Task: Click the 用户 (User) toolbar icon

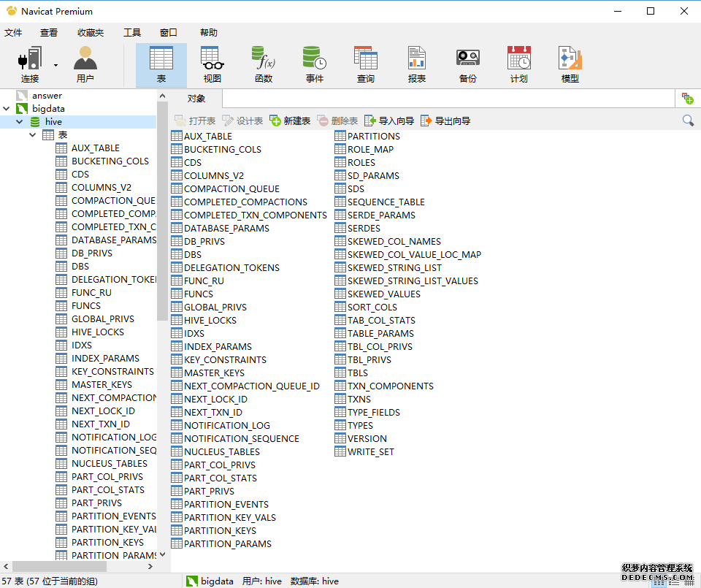Action: coord(85,64)
